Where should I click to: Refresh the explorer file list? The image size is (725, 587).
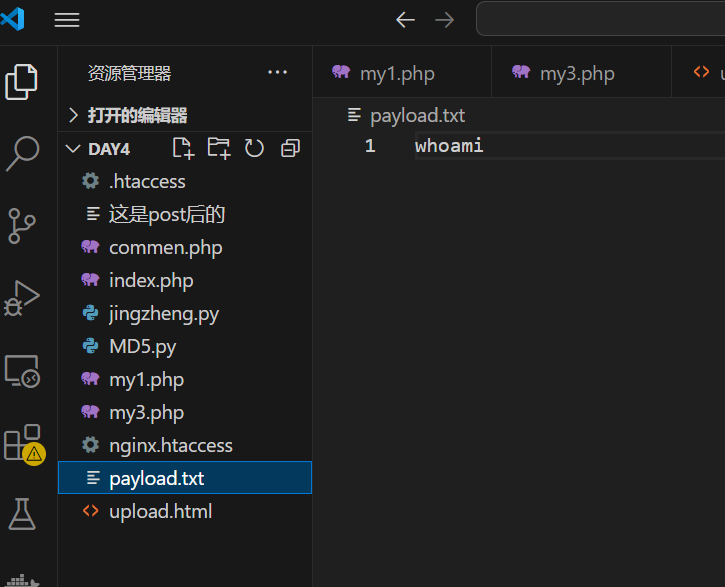tap(254, 148)
